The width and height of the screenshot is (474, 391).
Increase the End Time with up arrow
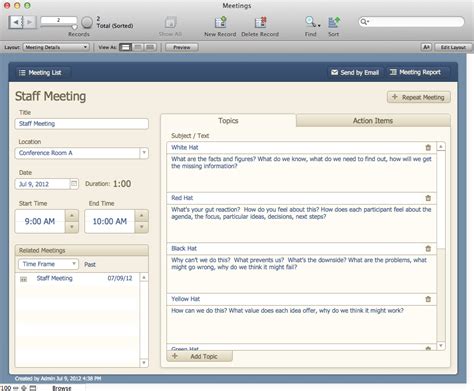142,215
